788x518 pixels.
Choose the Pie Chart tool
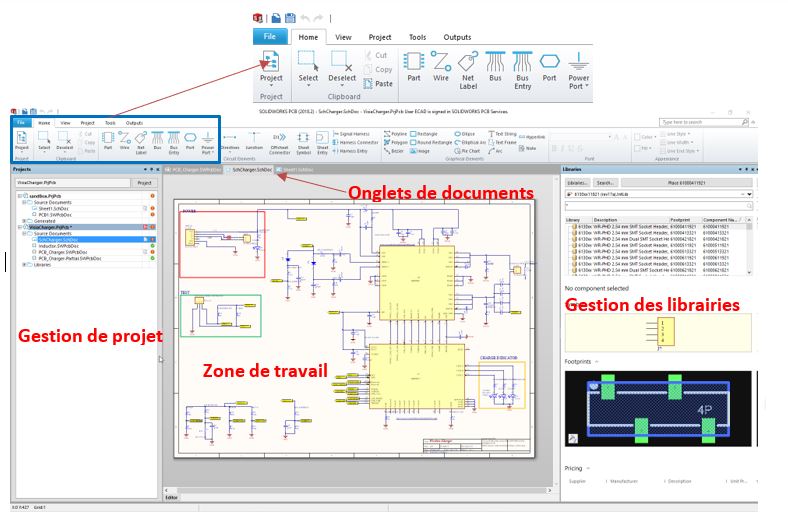tap(467, 151)
